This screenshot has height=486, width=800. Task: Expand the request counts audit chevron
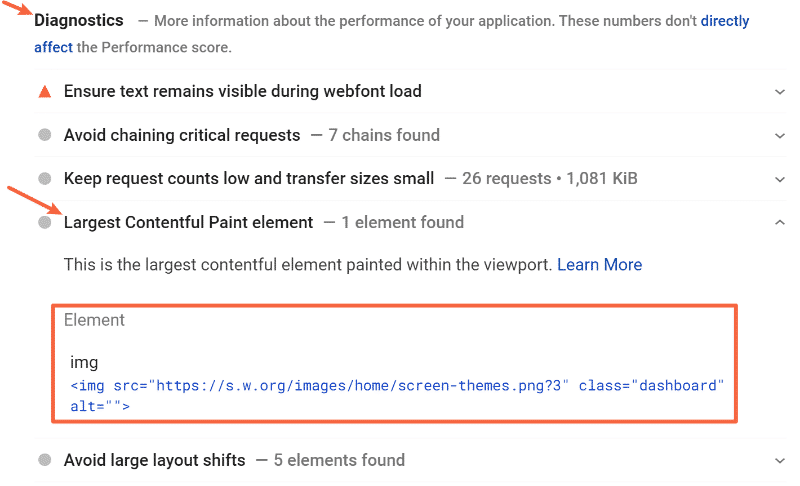tap(780, 179)
